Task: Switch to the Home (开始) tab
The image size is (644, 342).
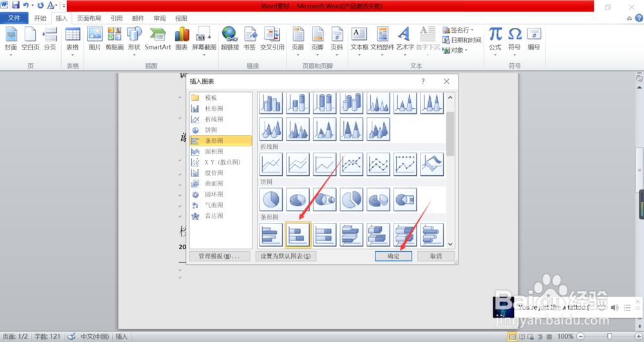Action: (x=40, y=18)
